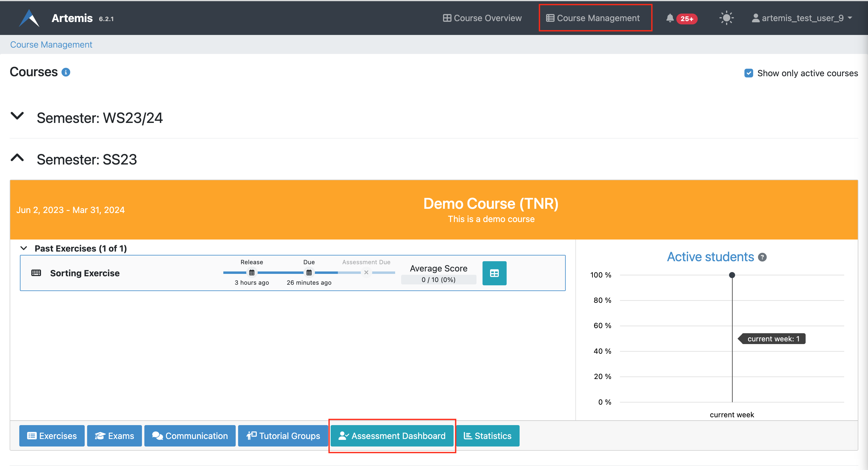Toggle theme with the sun icon

tap(726, 18)
